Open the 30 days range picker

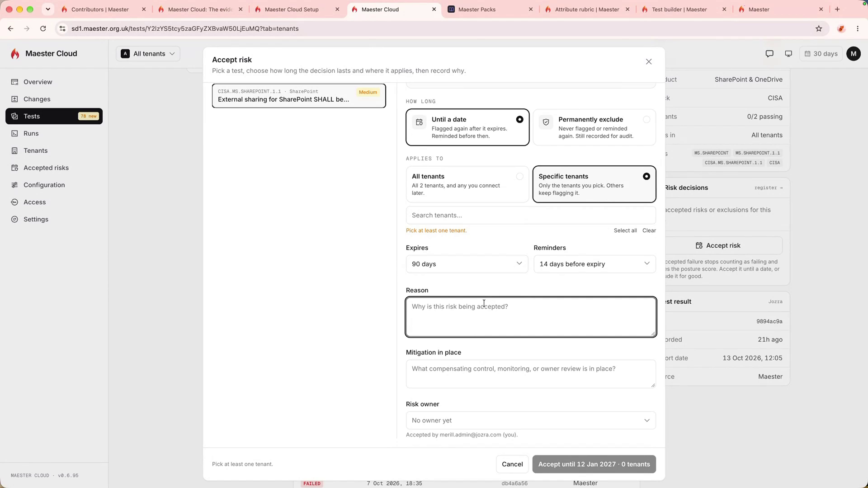click(x=821, y=54)
